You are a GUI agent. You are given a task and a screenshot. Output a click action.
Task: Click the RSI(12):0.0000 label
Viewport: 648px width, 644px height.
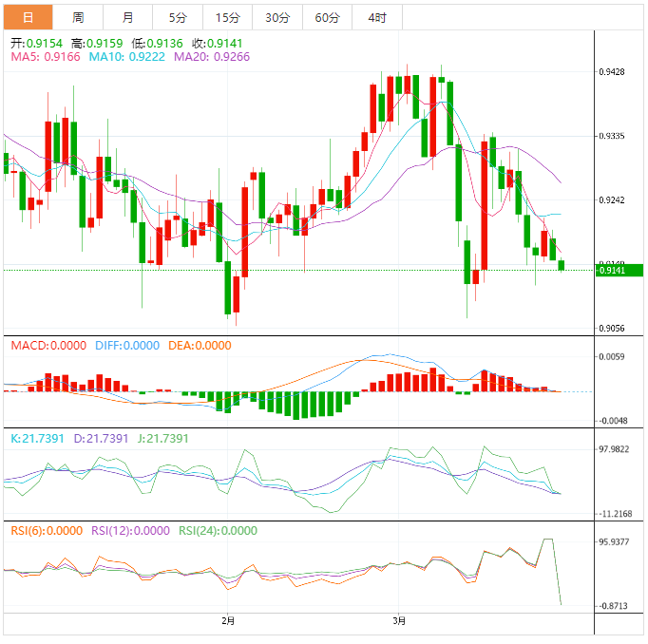(x=130, y=530)
